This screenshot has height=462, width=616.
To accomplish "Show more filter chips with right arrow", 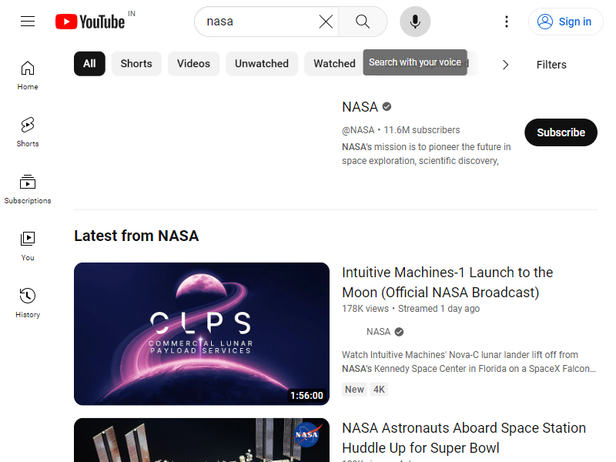I will tap(506, 64).
